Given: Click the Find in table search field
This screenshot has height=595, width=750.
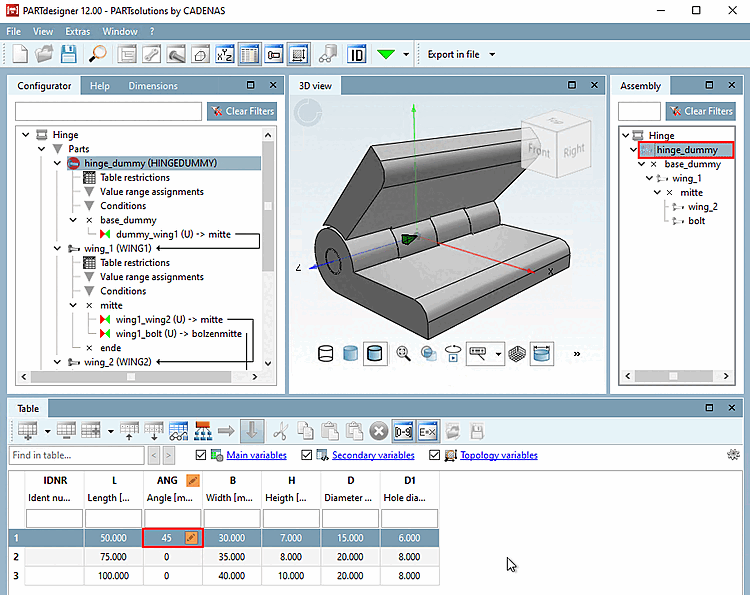Looking at the screenshot, I should point(75,456).
